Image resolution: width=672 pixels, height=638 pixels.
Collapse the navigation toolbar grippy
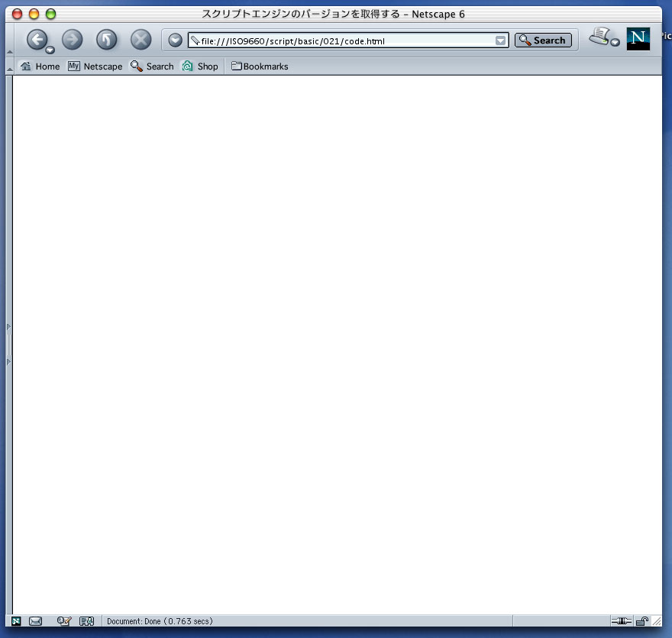pos(10,51)
